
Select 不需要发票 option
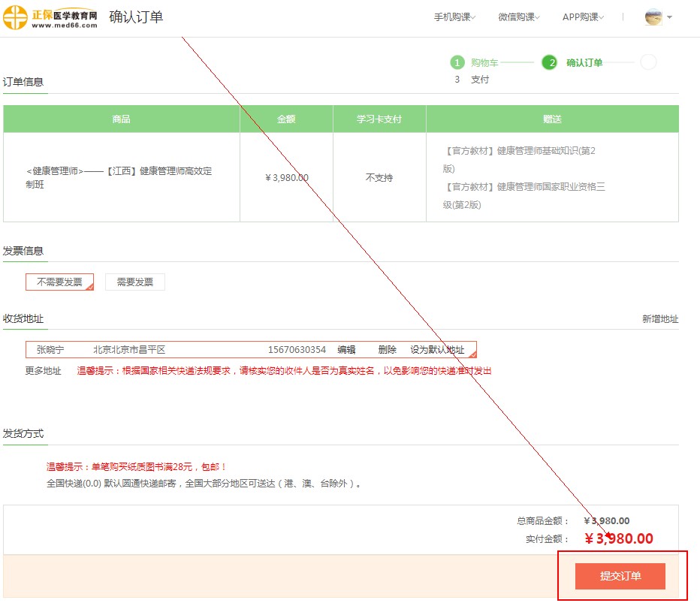tap(59, 282)
